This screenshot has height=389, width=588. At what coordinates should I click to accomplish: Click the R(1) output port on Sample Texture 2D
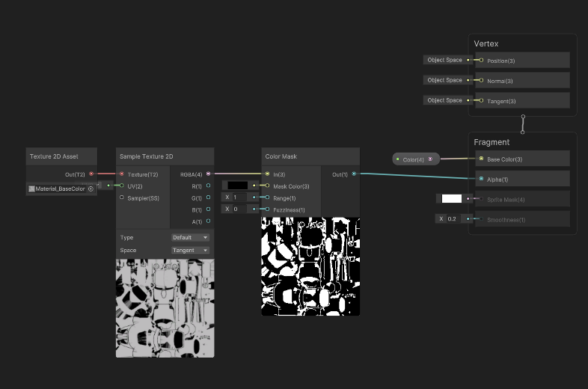(209, 186)
